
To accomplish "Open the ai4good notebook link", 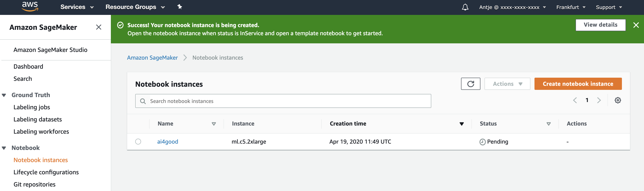I will point(167,141).
